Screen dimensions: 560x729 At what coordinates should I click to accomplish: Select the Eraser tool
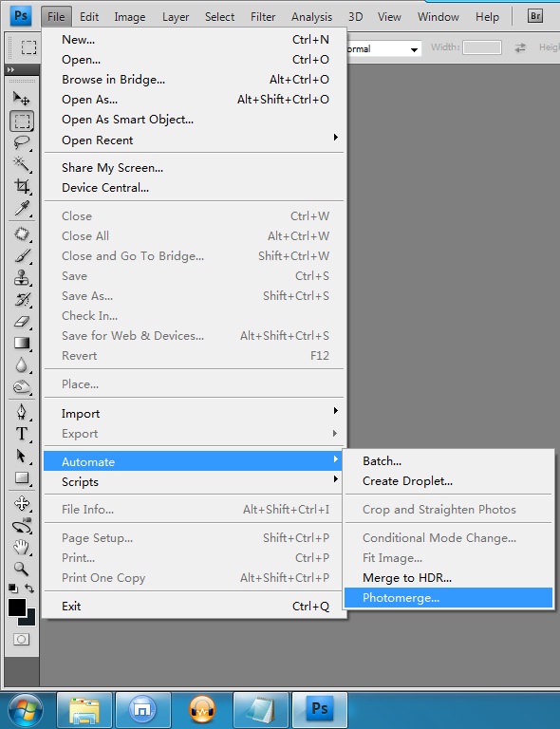click(22, 321)
